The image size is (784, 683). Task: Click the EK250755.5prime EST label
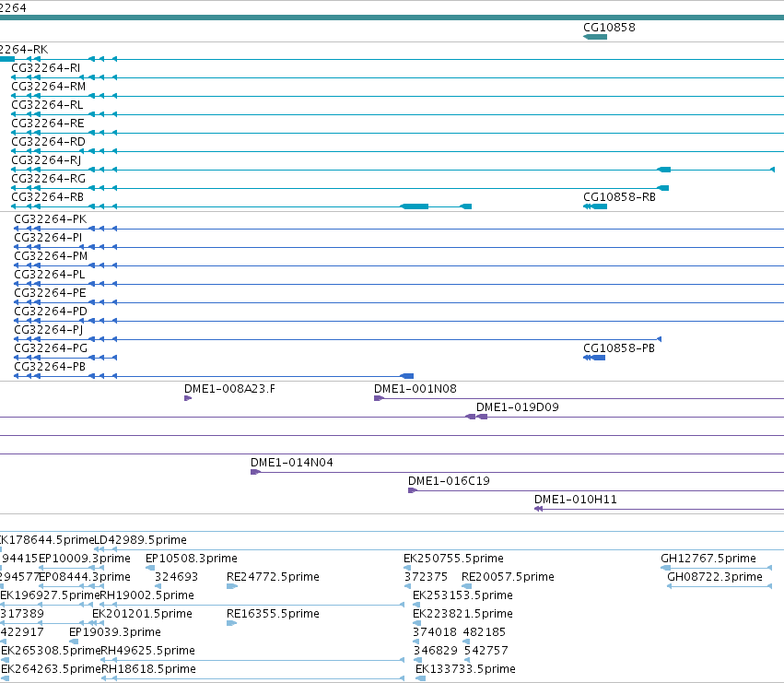453,559
